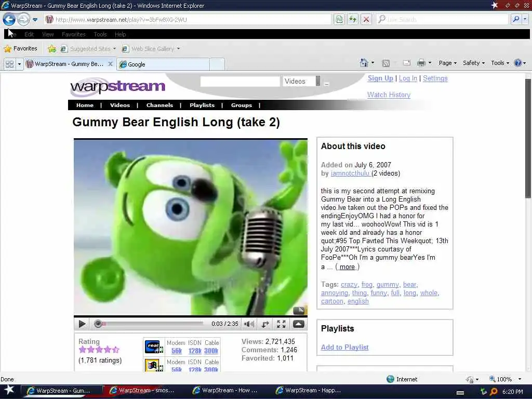Click the Print printer icon

(x=421, y=63)
